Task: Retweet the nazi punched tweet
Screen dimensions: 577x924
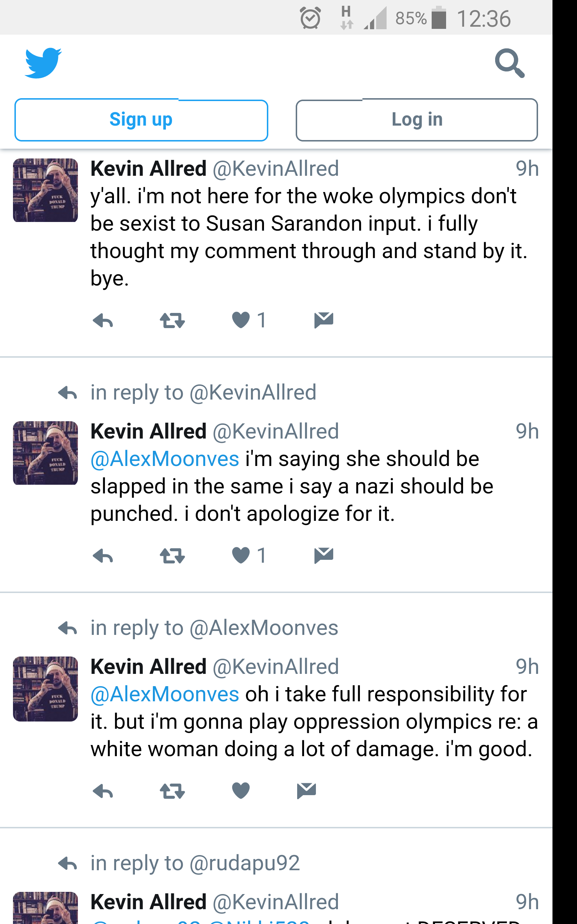Action: tap(172, 555)
